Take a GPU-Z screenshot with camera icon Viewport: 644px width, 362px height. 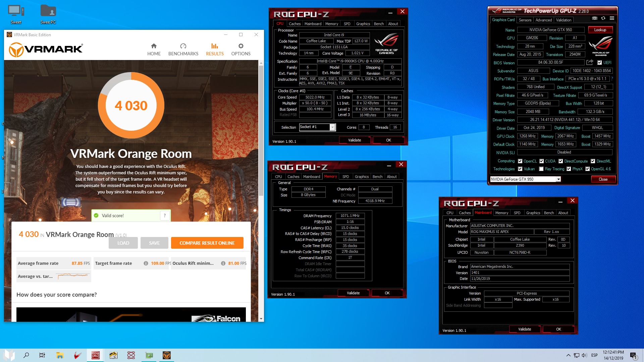pyautogui.click(x=594, y=18)
